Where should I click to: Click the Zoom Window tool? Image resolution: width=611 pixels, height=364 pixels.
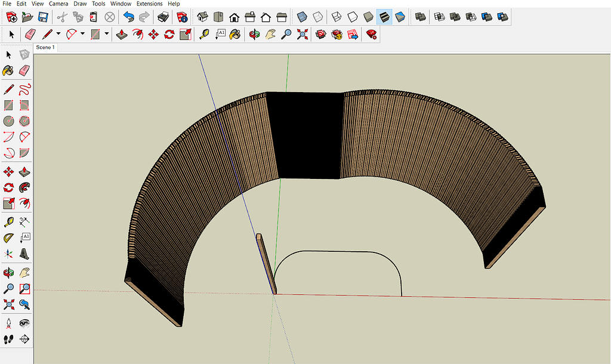point(24,289)
